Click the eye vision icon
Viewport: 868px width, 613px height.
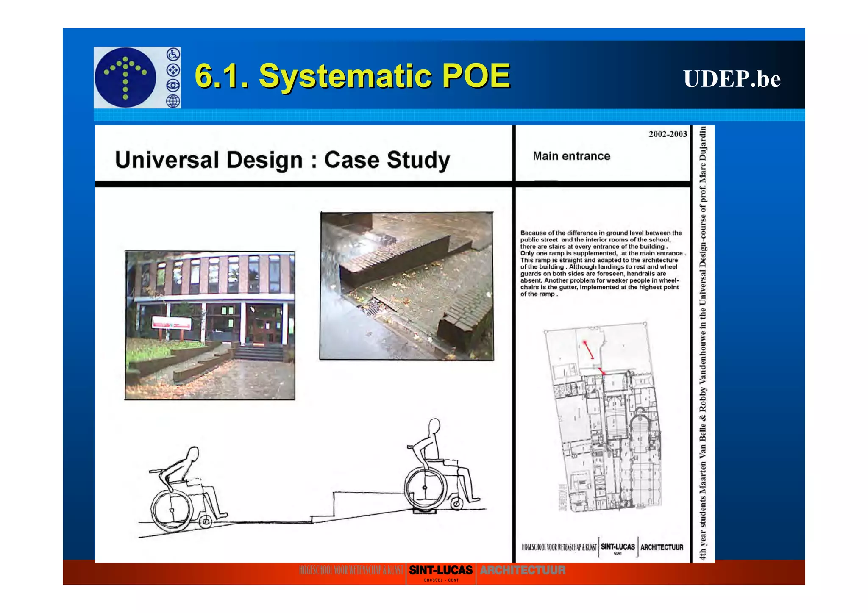pos(173,86)
